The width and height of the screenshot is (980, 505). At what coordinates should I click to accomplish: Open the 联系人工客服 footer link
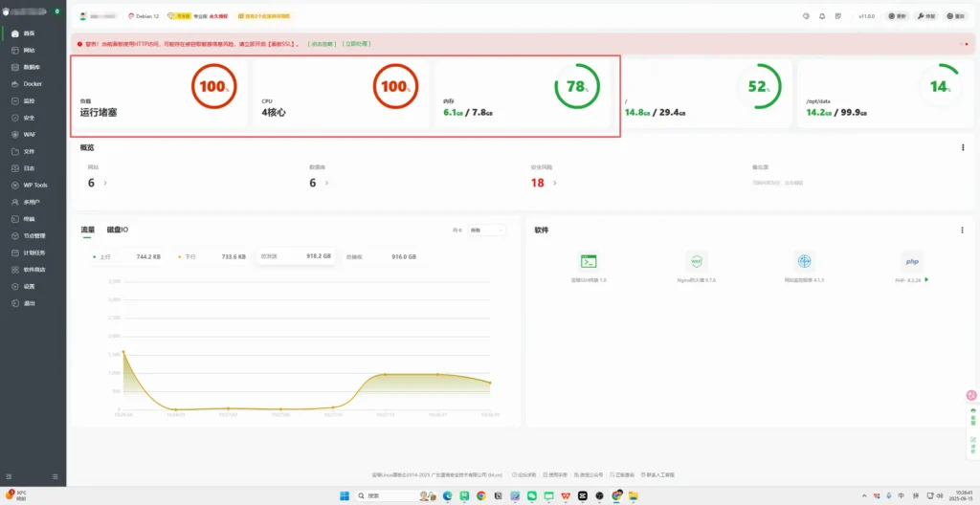[657, 475]
